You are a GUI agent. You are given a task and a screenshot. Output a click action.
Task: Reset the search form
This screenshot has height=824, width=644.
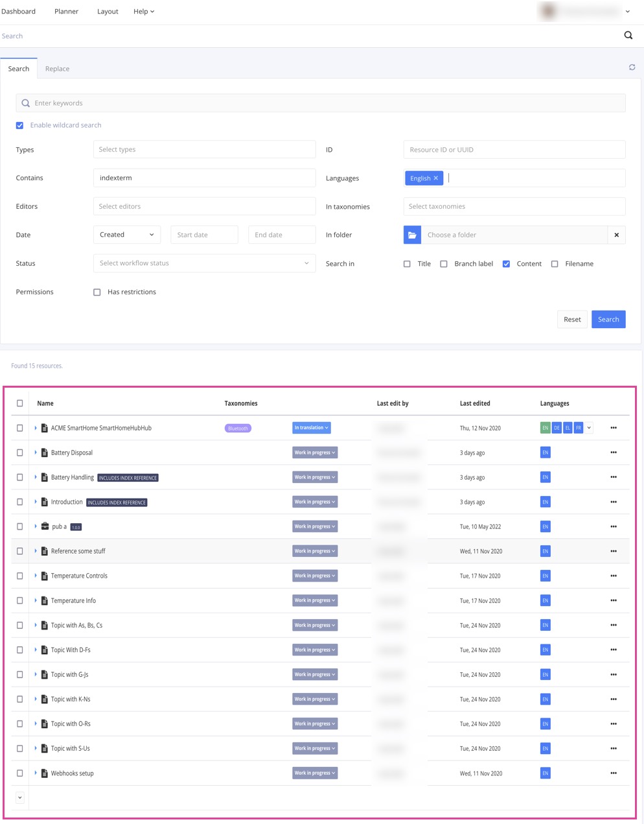pyautogui.click(x=572, y=319)
